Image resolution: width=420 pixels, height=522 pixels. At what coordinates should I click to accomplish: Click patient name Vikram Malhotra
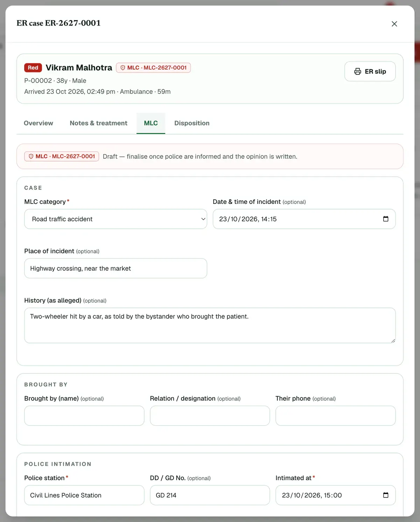[79, 68]
